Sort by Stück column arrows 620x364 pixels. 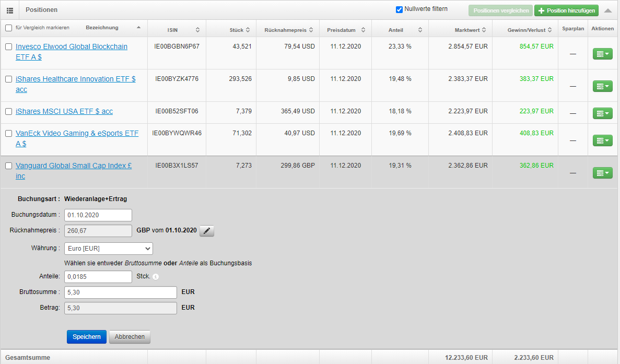248,30
